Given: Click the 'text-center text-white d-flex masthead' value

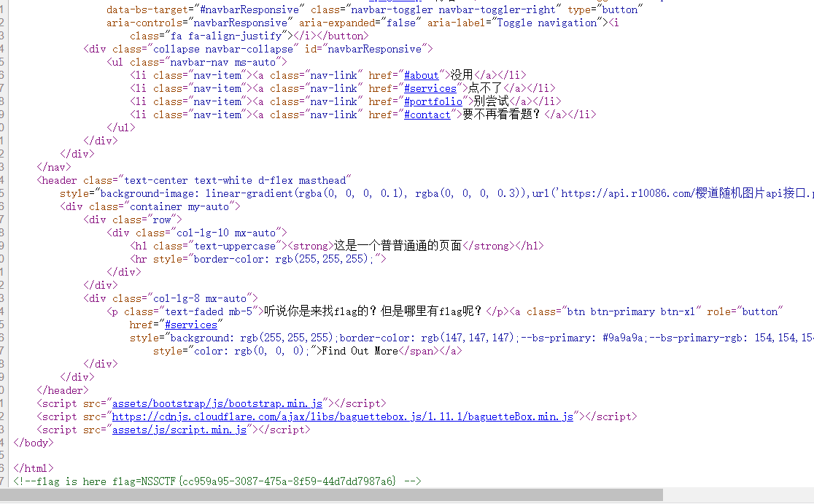Looking at the screenshot, I should (235, 181).
